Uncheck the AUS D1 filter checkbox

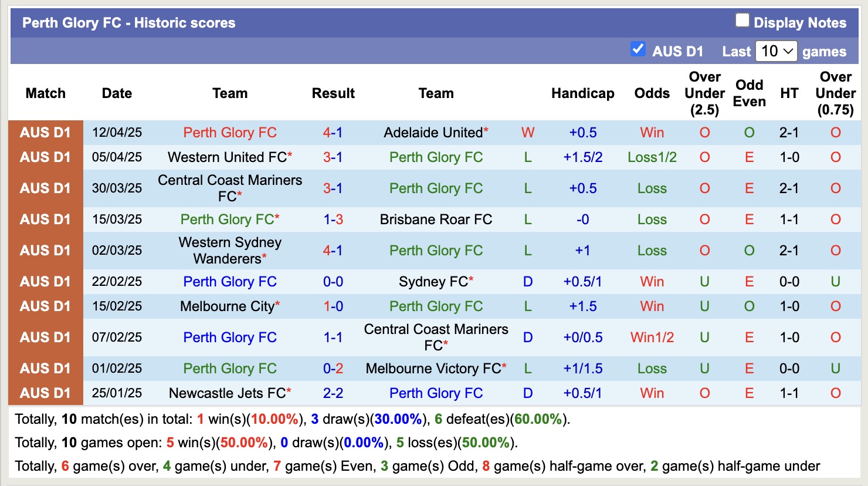coord(638,50)
